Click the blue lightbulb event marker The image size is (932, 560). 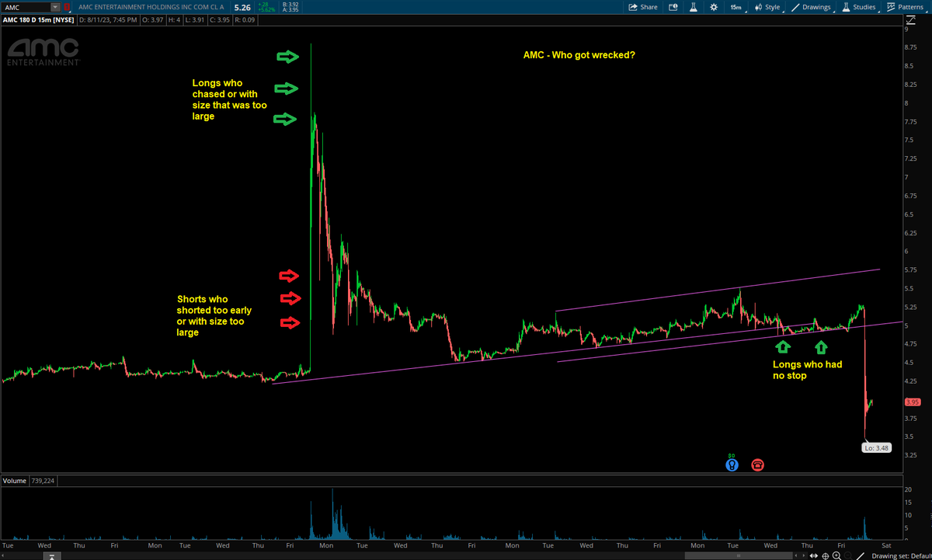click(731, 464)
